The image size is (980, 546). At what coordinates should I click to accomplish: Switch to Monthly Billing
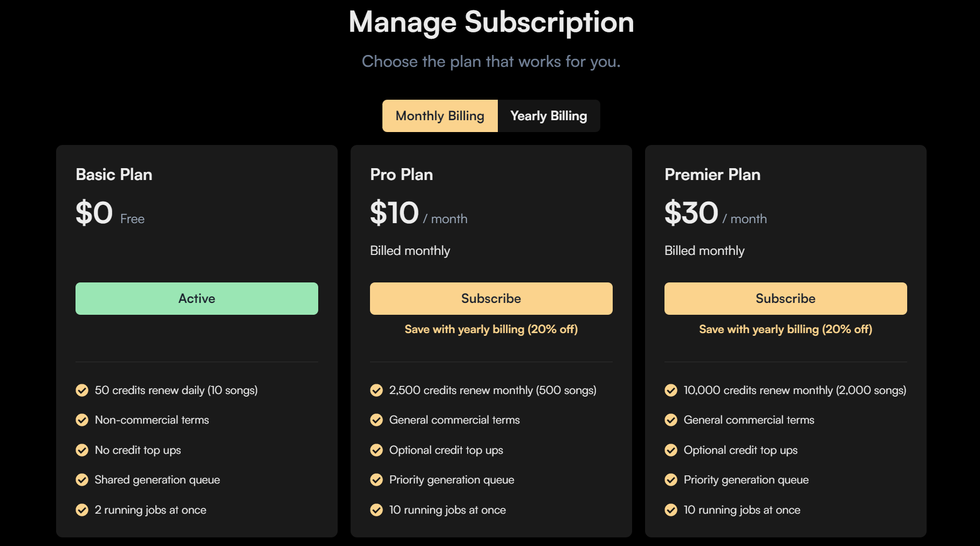[440, 116]
